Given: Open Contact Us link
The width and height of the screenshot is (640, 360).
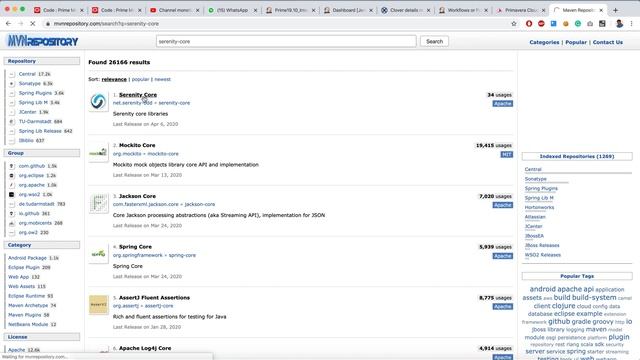Looking at the screenshot, I should 608,42.
